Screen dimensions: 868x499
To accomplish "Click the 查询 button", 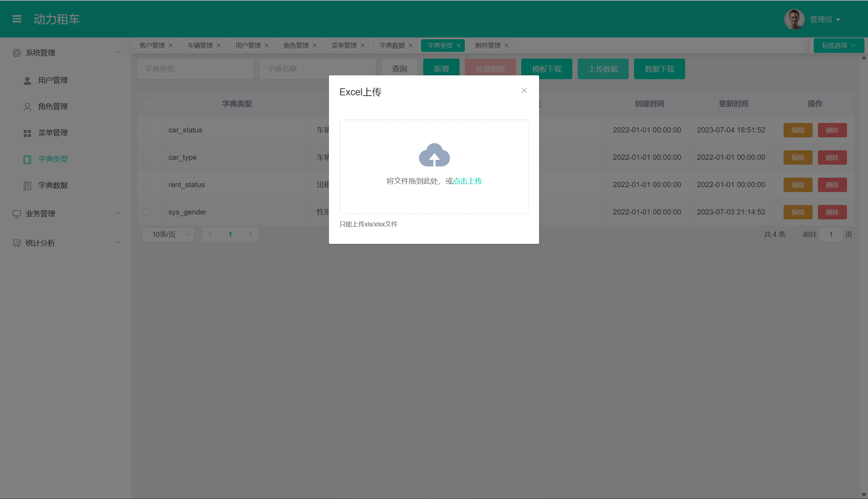I will point(400,69).
